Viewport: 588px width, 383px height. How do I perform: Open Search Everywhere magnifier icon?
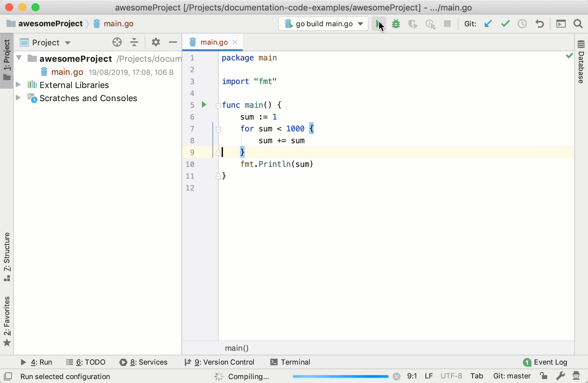[x=578, y=24]
